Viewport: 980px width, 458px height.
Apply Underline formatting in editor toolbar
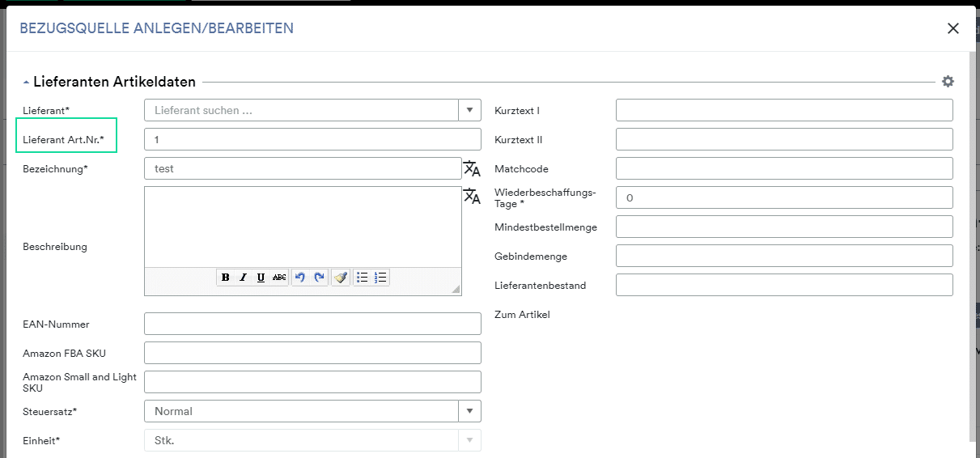pos(261,278)
